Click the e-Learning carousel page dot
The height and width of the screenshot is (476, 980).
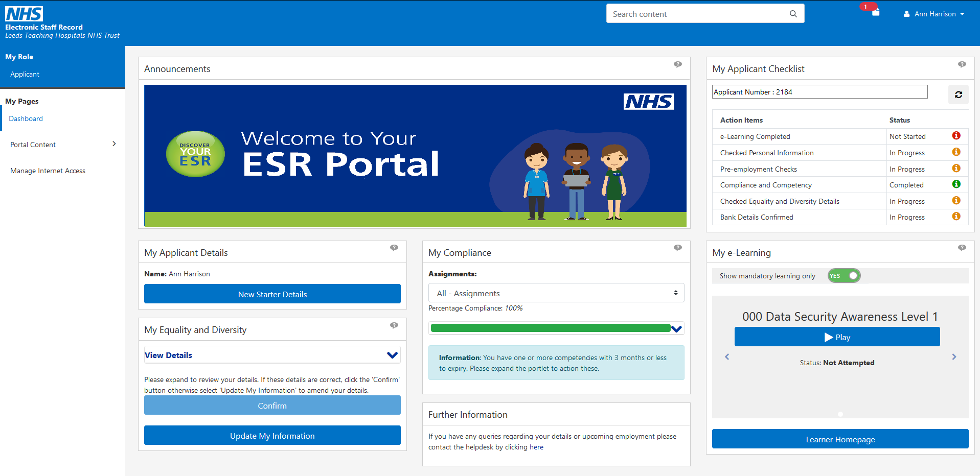840,414
